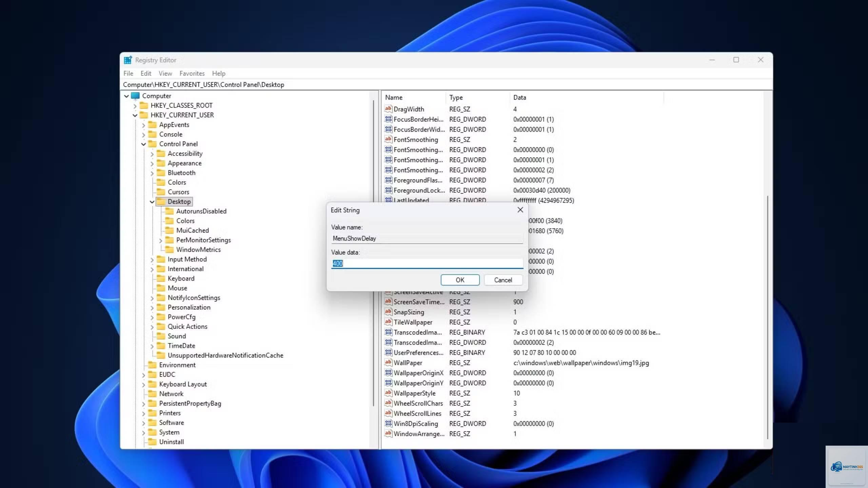Click the UserPreferences... binary icon
Viewport: 868px width, 488px height.
point(388,352)
